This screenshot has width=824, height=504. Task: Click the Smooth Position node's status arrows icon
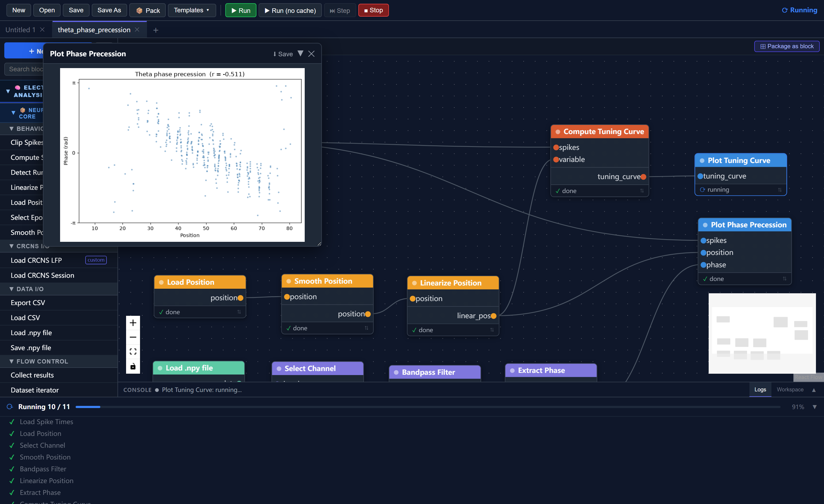(x=366, y=328)
